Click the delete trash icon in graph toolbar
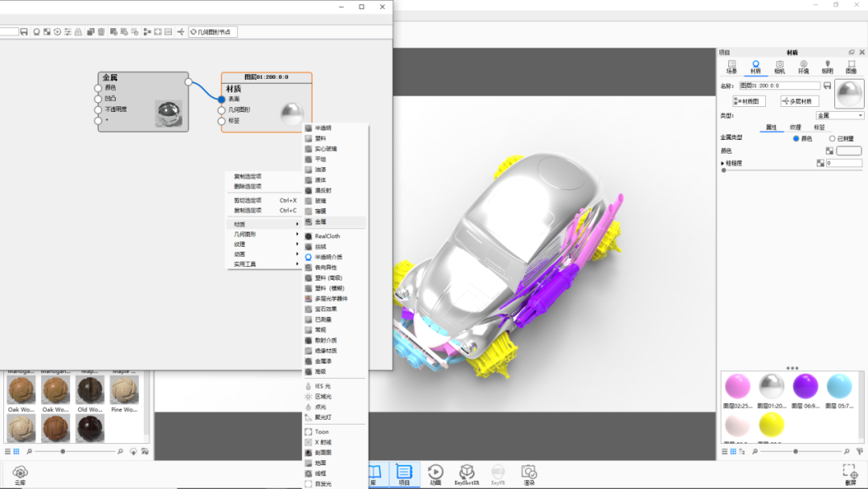The width and height of the screenshot is (868, 489). tap(101, 32)
